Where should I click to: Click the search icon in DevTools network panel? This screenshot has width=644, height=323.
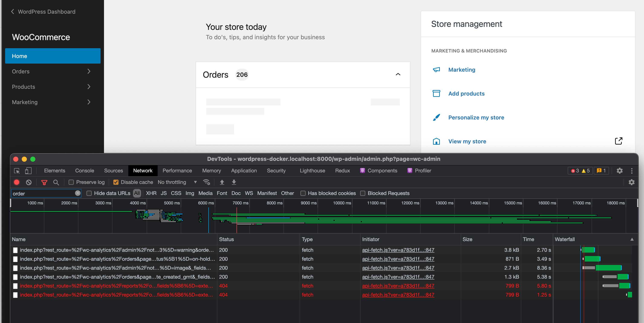[x=56, y=182]
